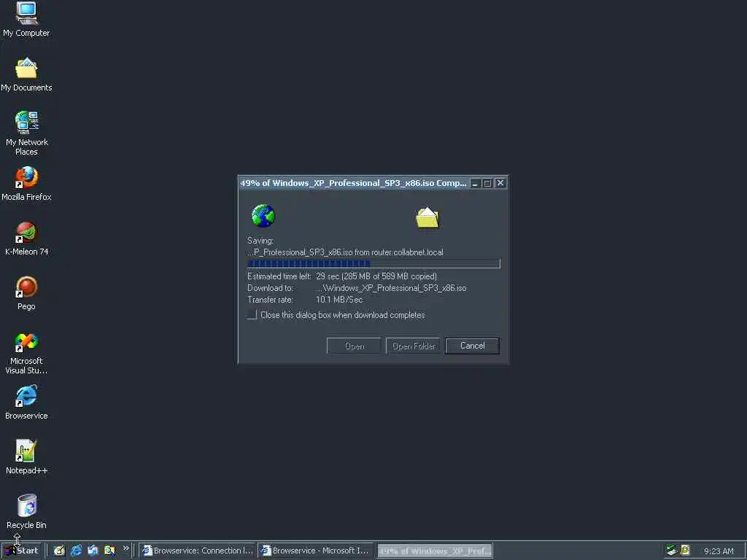Screen dimensions: 747x560
Task: Open the Pego desktop shortcut
Action: coord(26,293)
